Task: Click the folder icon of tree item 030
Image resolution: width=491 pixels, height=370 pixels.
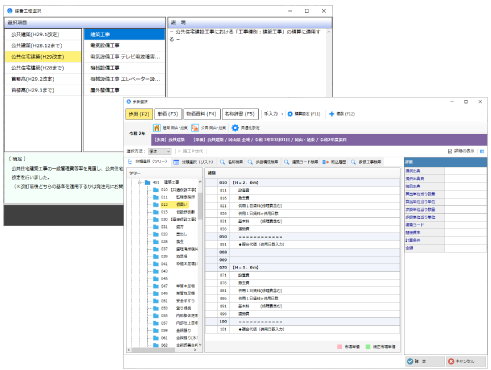Action: [155, 219]
